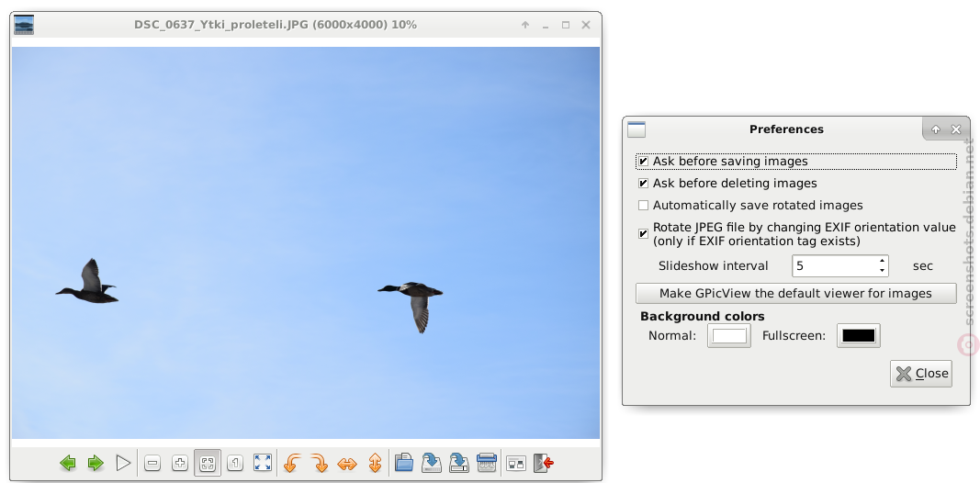Click the Slideshow interval value field
This screenshot has height=483, width=980.
pyautogui.click(x=834, y=265)
